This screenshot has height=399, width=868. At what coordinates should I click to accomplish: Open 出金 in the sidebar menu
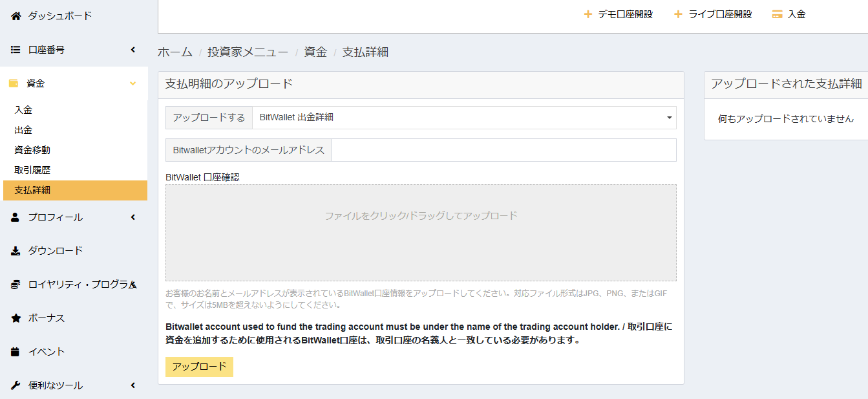23,130
